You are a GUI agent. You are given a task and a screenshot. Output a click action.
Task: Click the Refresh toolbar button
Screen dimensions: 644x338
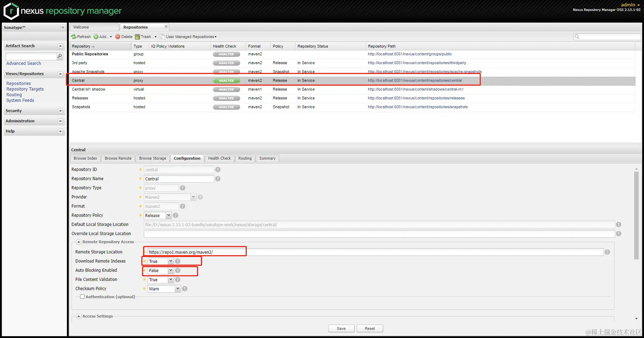(81, 37)
